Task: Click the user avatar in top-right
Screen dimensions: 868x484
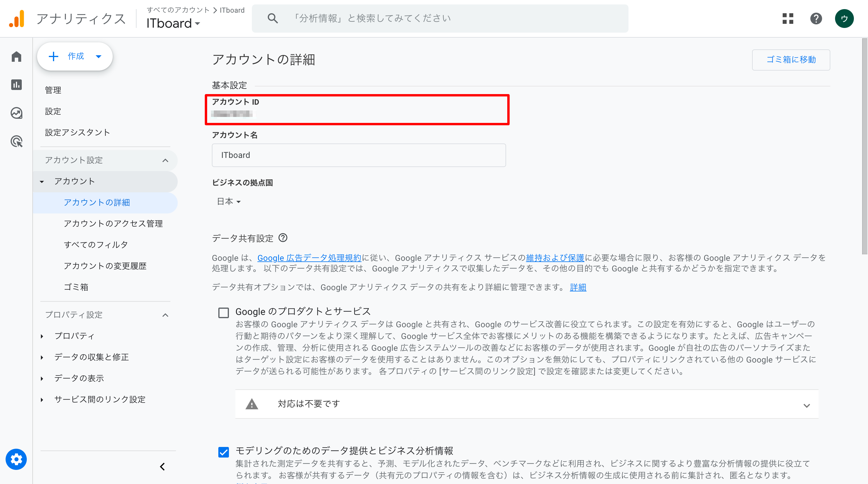Action: (x=844, y=19)
